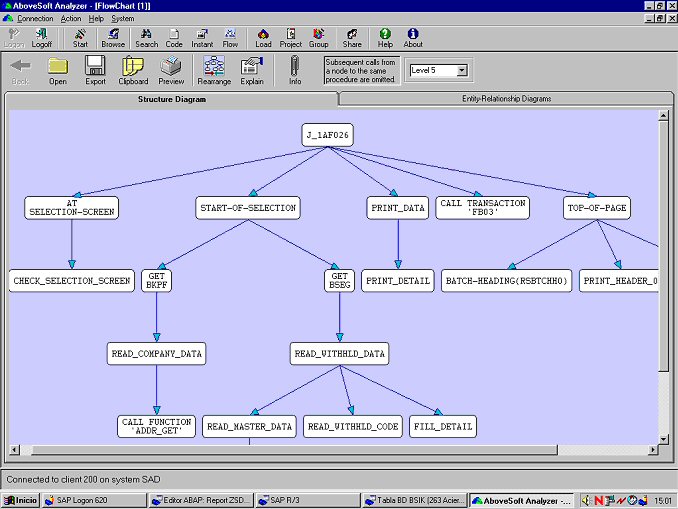678x509 pixels.
Task: Click the J_1AF026 root node
Action: point(328,135)
